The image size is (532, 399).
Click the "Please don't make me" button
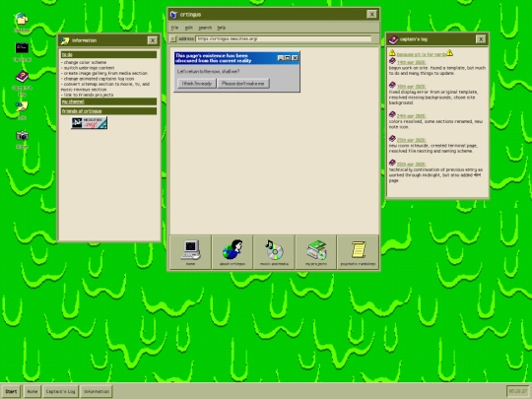pyautogui.click(x=243, y=84)
